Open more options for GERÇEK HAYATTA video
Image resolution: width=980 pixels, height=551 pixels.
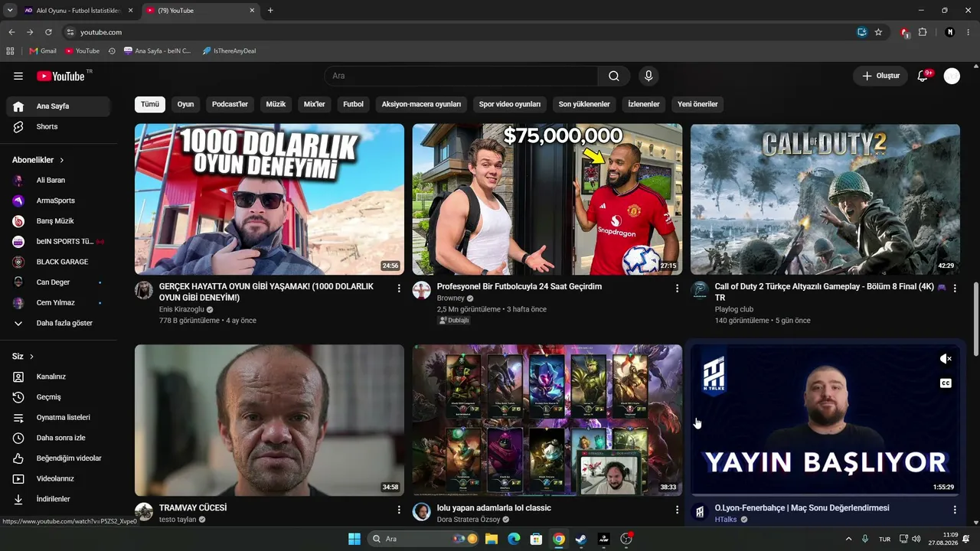coord(399,289)
